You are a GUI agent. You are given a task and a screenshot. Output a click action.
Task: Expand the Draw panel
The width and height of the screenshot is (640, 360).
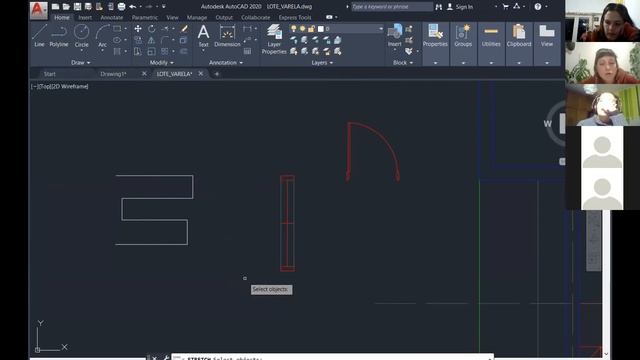[81, 62]
